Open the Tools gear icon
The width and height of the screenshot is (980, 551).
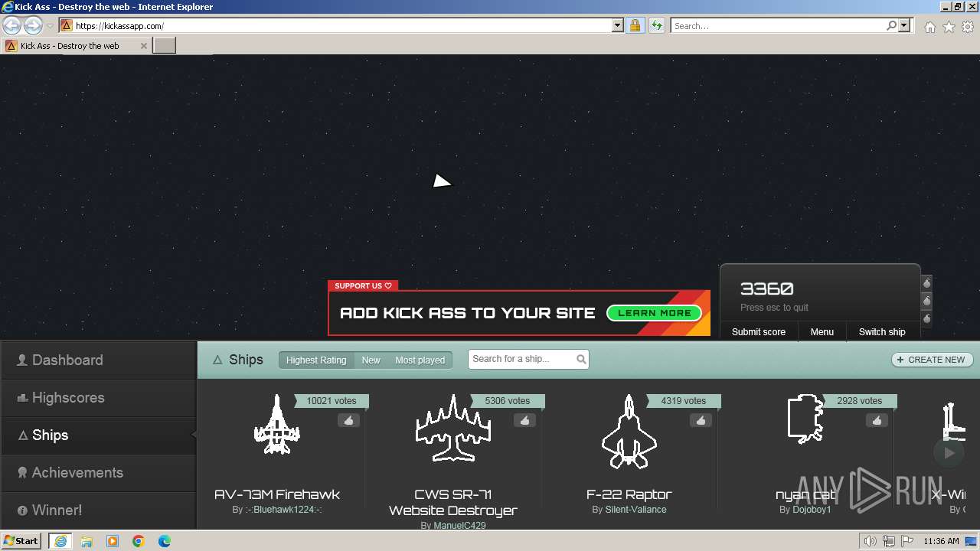click(x=968, y=27)
